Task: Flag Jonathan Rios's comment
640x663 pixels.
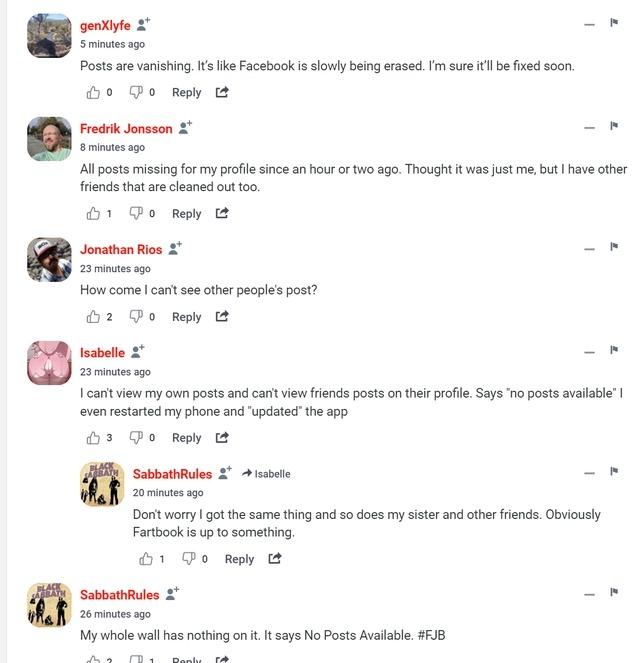Action: point(614,247)
